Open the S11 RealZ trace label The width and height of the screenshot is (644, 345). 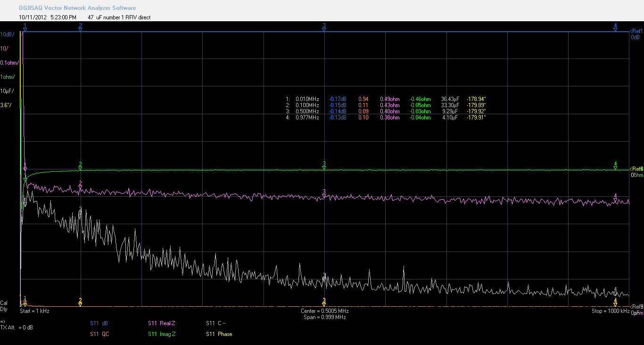click(x=161, y=323)
